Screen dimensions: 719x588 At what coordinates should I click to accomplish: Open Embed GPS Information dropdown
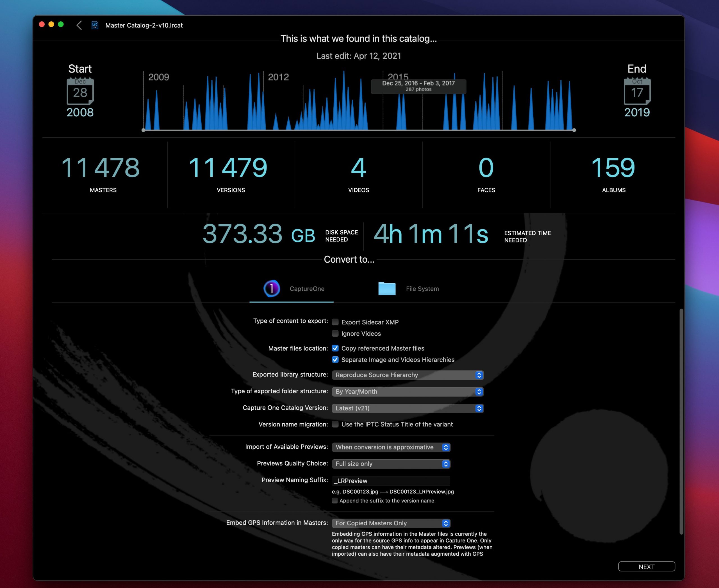pyautogui.click(x=391, y=523)
